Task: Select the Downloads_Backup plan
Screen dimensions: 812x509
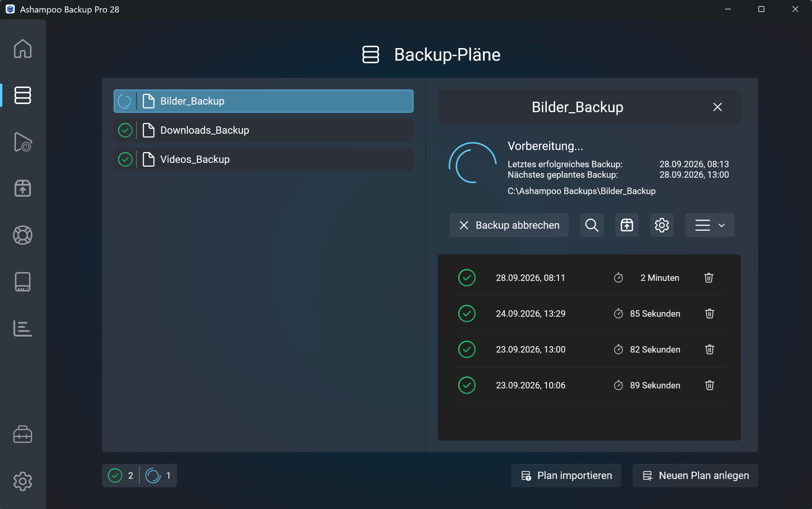Action: coord(263,130)
